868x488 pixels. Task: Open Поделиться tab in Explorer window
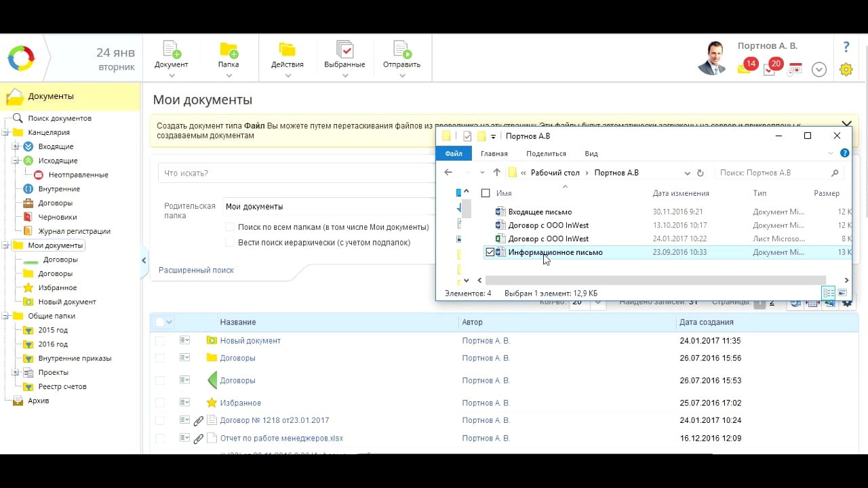click(x=546, y=154)
